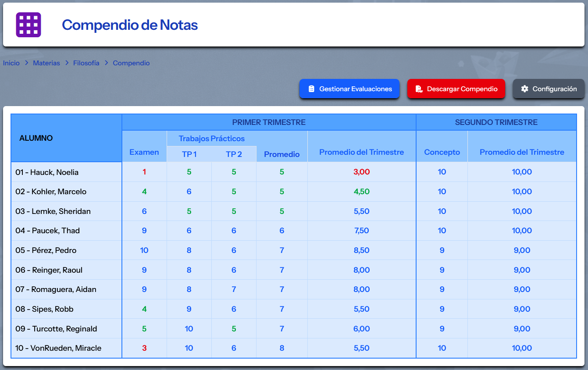
Task: Select the Compendio breadcrumb item
Action: click(x=131, y=63)
